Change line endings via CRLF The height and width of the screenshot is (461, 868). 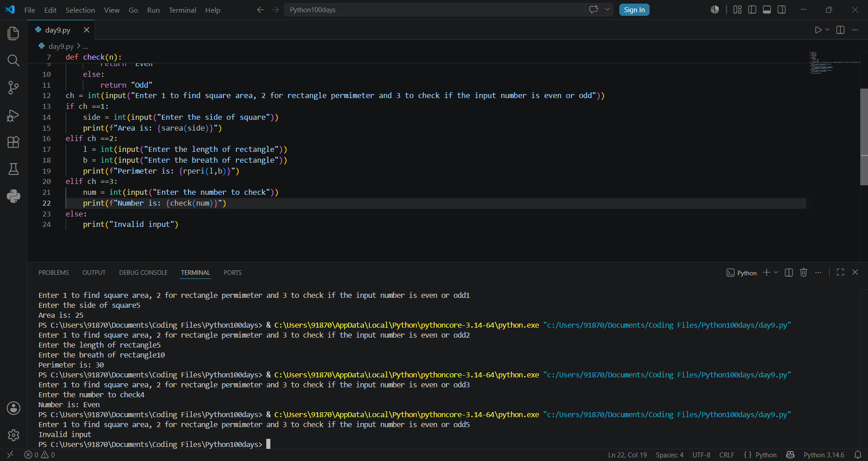[726, 455]
